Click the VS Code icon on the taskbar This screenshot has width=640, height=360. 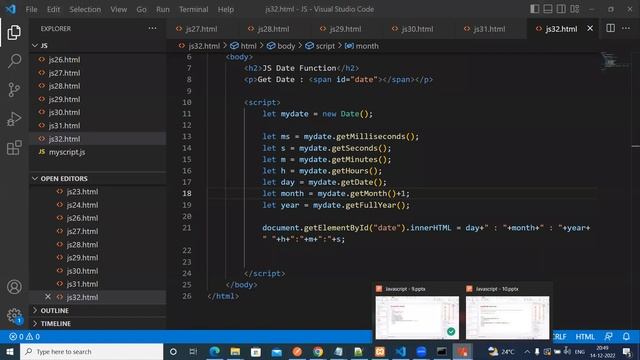point(400,351)
